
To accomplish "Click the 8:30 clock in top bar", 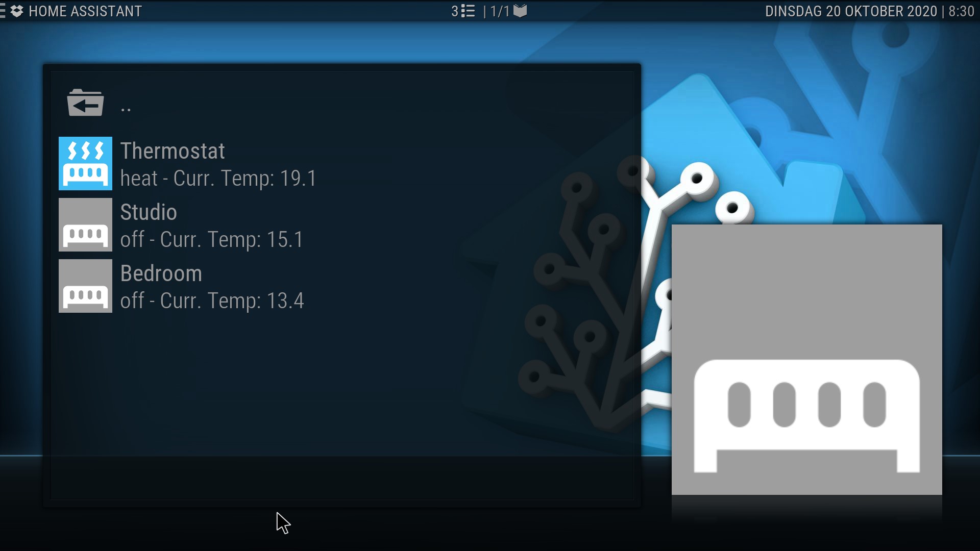I will (x=961, y=11).
